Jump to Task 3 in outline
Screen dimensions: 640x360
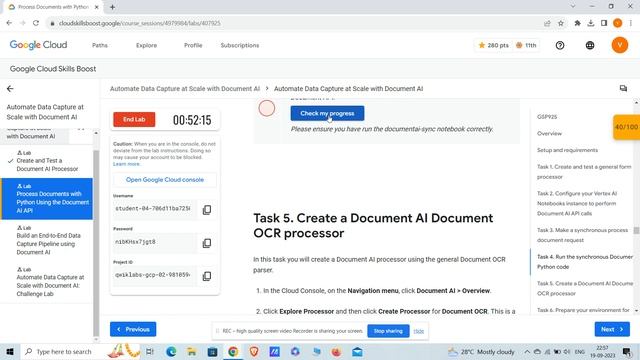(582, 235)
